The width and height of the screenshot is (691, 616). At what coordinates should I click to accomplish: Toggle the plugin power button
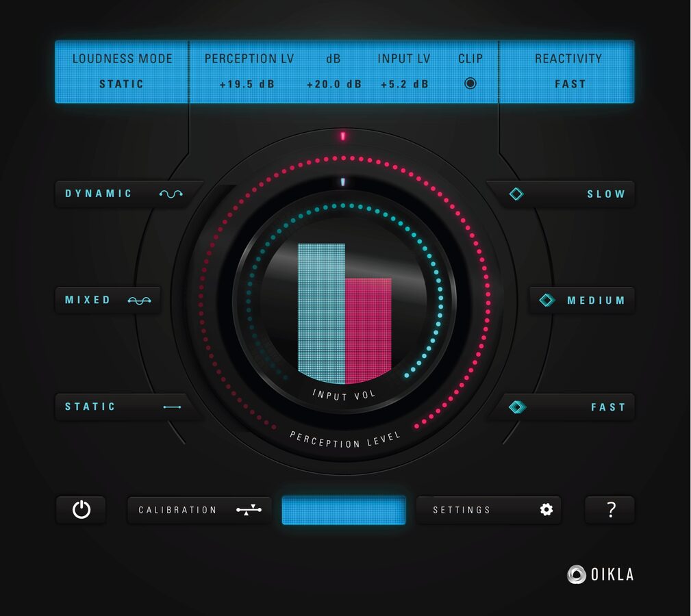(x=81, y=509)
